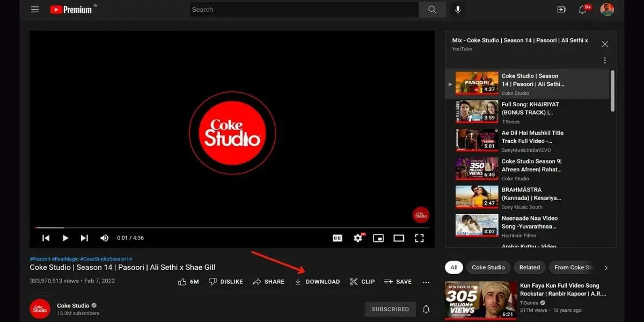Open the video more-actions ellipsis menu
Screen dimensions: 644x322
(426, 281)
